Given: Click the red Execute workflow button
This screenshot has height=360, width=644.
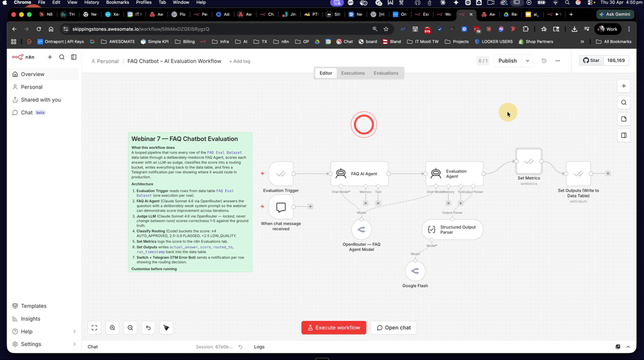Looking at the screenshot, I should [334, 328].
